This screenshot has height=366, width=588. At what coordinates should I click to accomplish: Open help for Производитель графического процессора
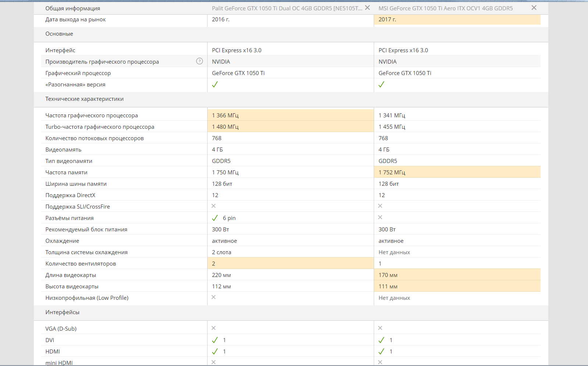[200, 61]
